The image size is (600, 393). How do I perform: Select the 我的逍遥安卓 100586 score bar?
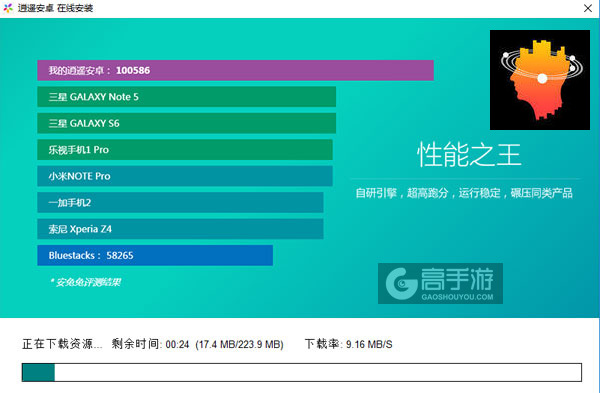pyautogui.click(x=235, y=70)
